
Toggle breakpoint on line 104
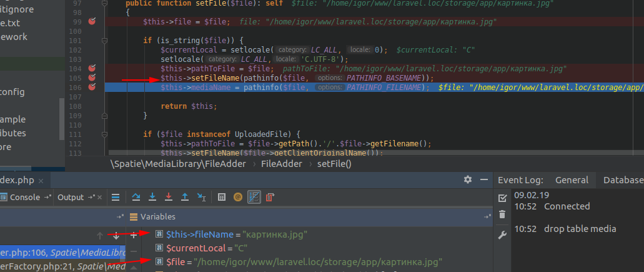click(x=92, y=68)
